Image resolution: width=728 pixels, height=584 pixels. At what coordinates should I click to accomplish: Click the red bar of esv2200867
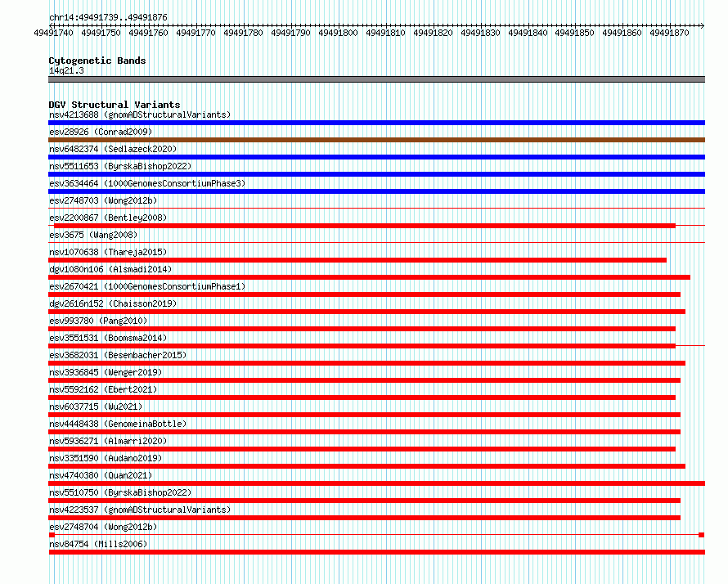(x=365, y=226)
